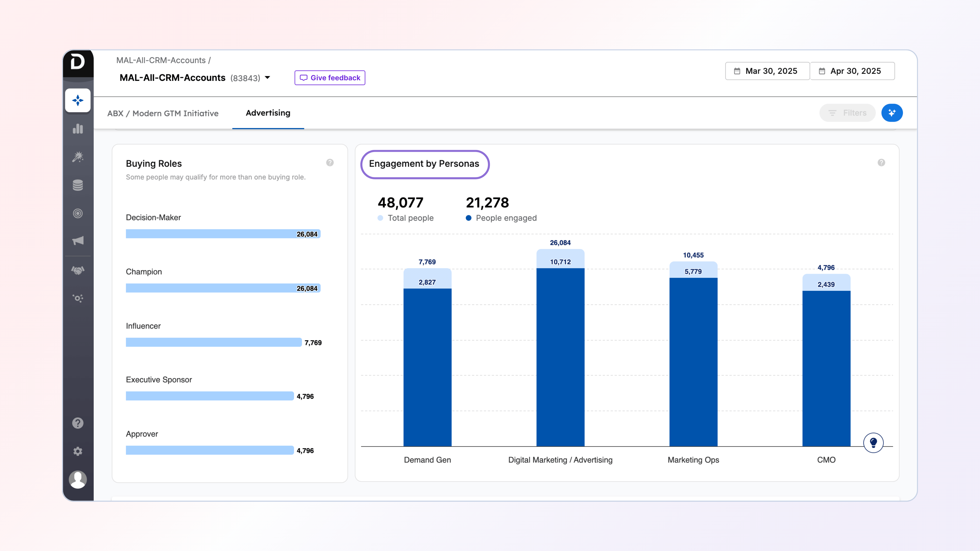This screenshot has height=551, width=980.
Task: Open the Filters button
Action: click(x=847, y=113)
